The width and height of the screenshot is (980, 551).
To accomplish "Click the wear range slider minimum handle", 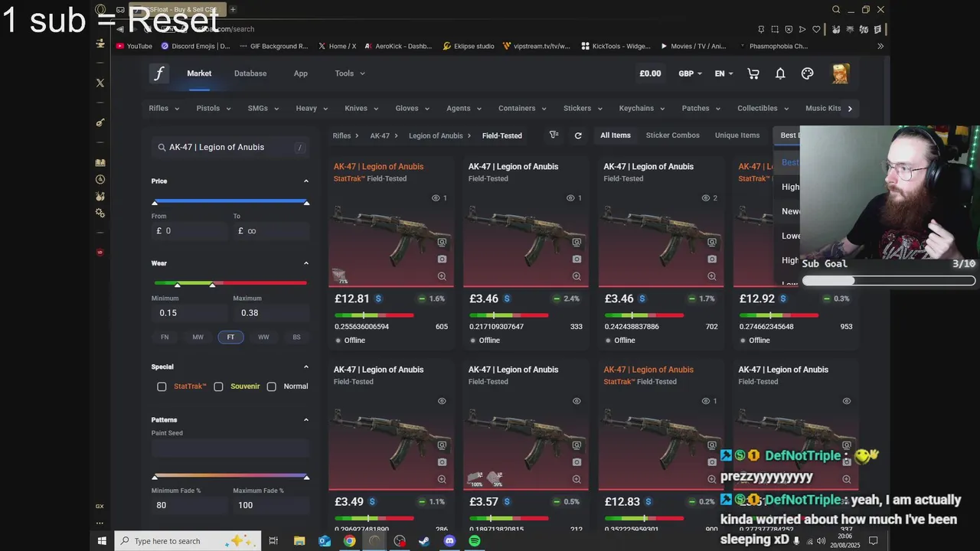I will point(178,285).
